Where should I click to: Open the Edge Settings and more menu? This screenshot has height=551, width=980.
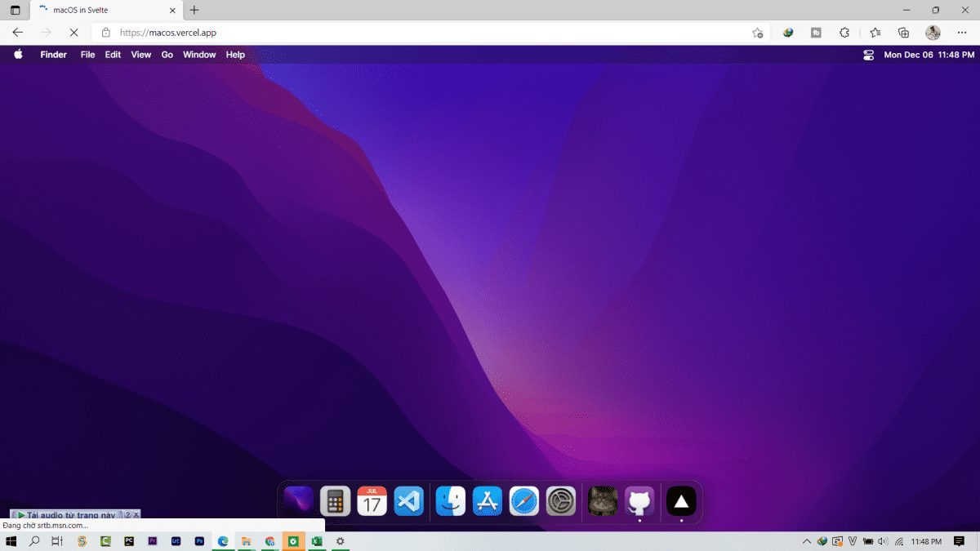coord(961,33)
